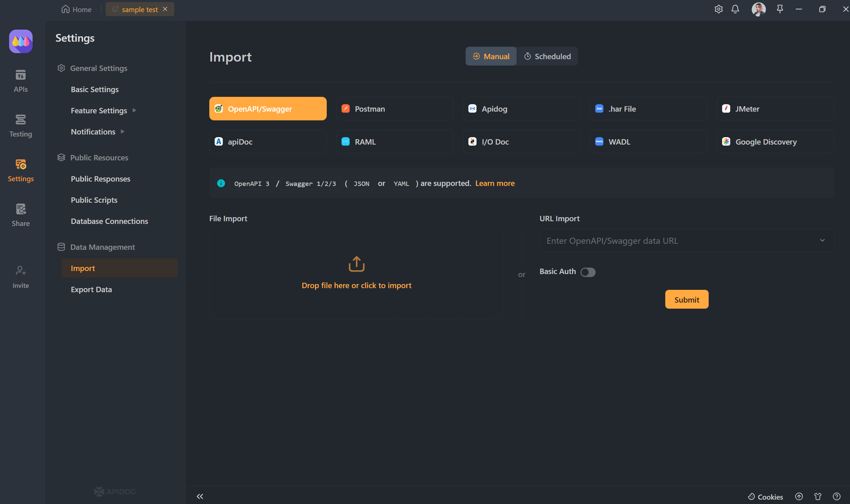Choose JMeter import format
Screen dimensions: 850x504
click(x=775, y=109)
